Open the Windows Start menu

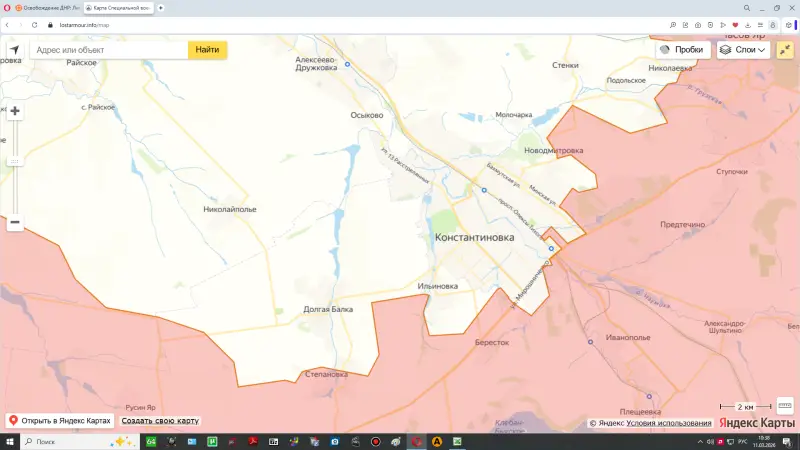[9, 441]
